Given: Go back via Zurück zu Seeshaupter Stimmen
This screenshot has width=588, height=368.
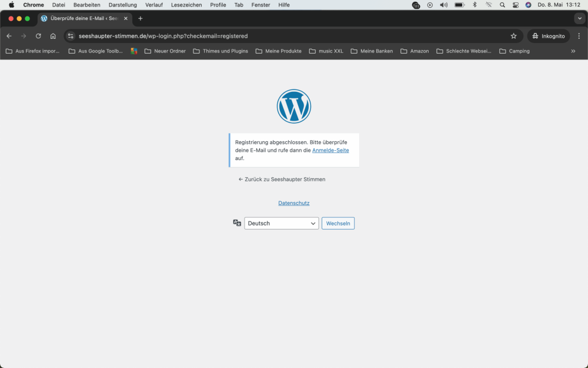Looking at the screenshot, I should pos(282,179).
